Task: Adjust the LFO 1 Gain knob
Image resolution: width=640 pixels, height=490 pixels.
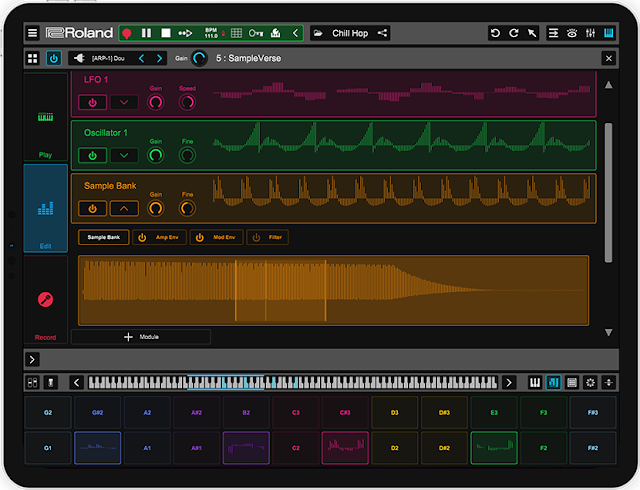Action: point(156,102)
